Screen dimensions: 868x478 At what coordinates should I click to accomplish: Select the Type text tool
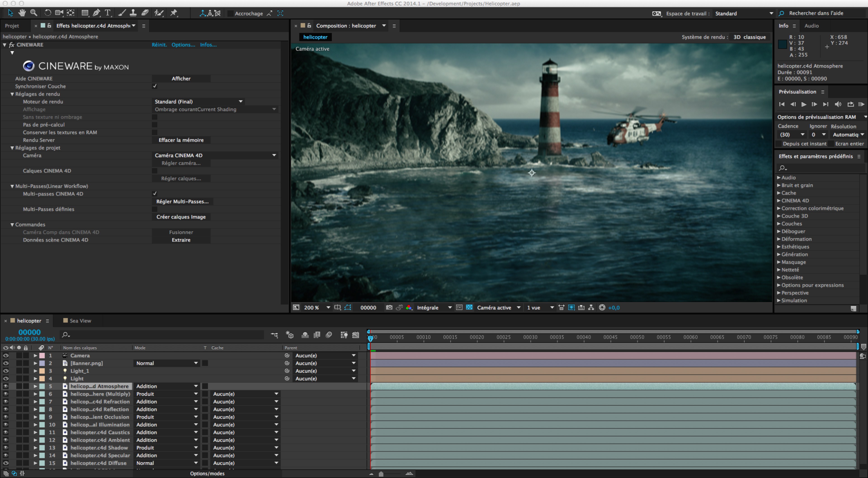point(108,13)
